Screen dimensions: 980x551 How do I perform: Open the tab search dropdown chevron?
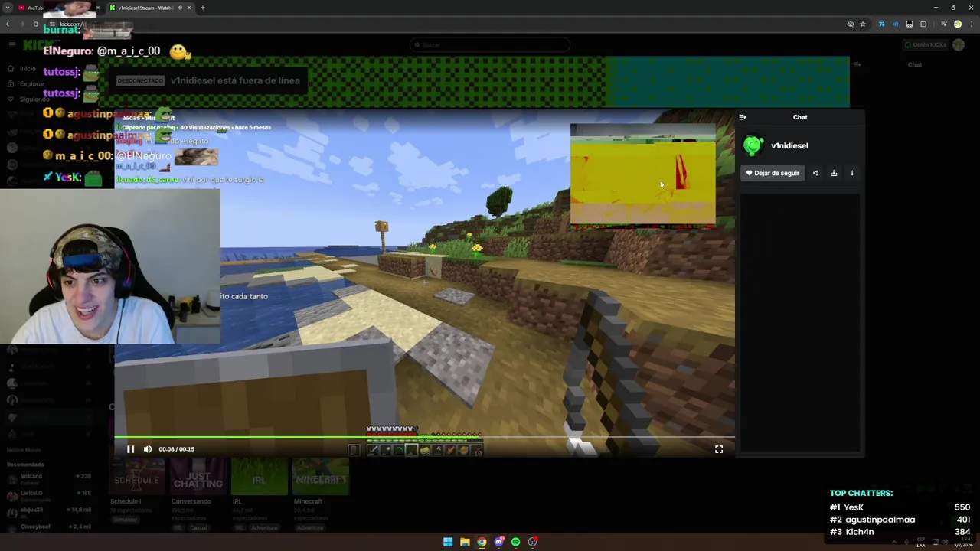(7, 8)
